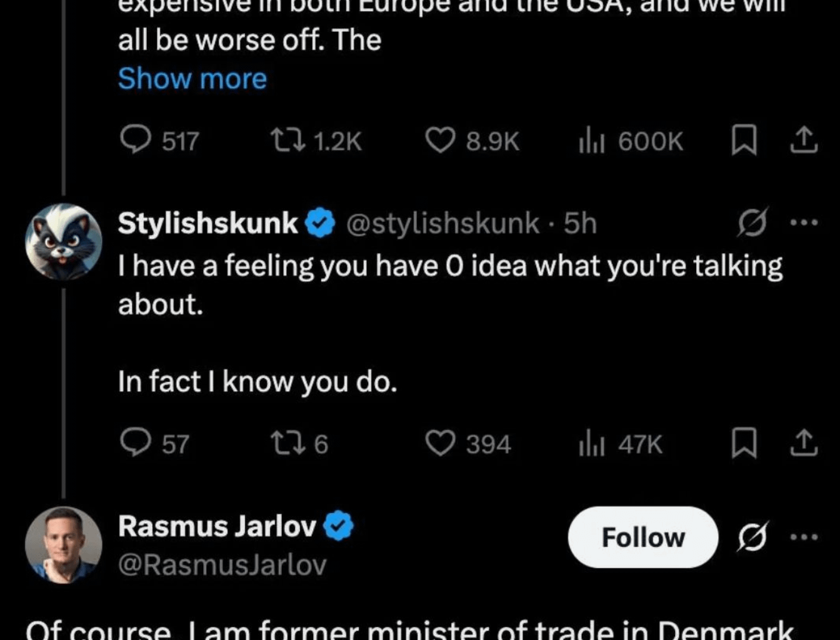This screenshot has height=640, width=840.
Task: Click the share icon on Stylishskunk's reply
Action: pos(804,444)
